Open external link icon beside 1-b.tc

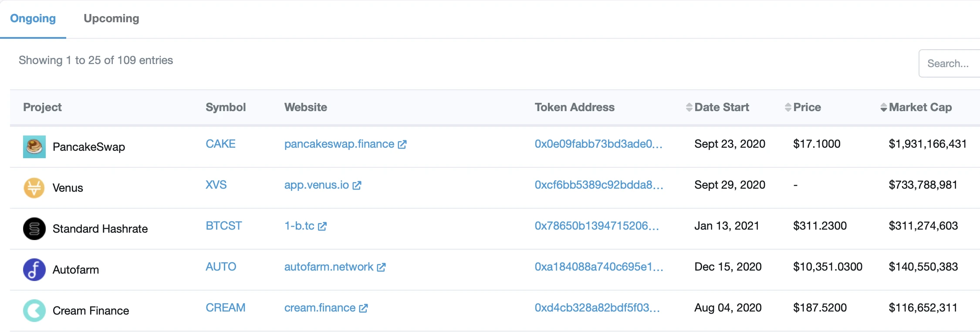(x=322, y=226)
